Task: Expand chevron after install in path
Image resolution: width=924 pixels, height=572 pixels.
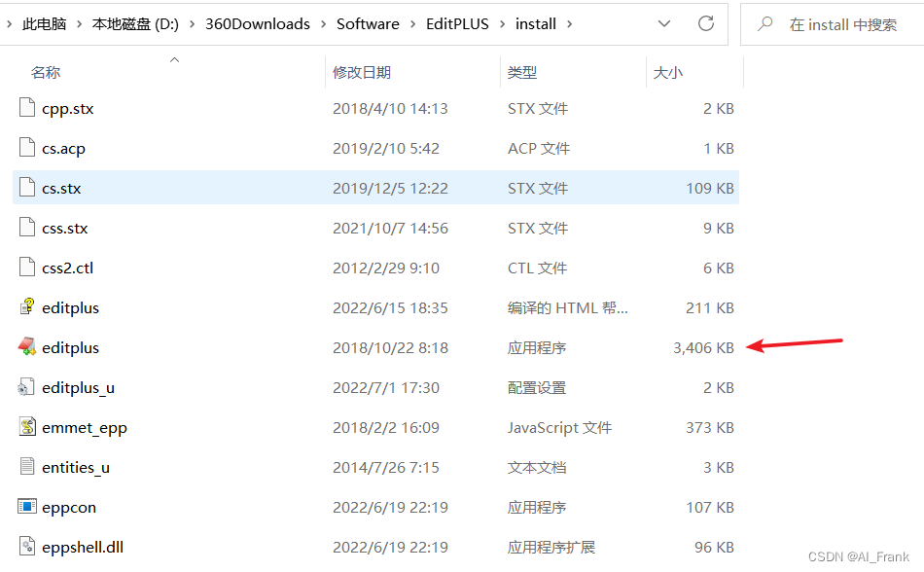Action: (x=569, y=24)
